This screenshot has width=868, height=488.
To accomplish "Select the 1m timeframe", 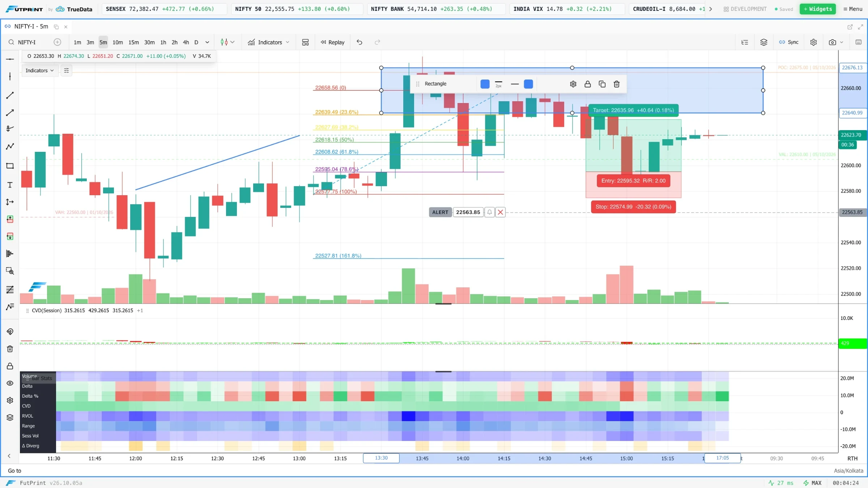I will tap(77, 42).
